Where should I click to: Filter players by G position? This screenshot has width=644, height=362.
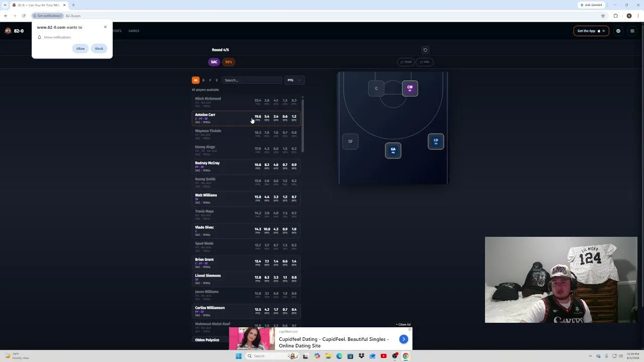[203, 80]
